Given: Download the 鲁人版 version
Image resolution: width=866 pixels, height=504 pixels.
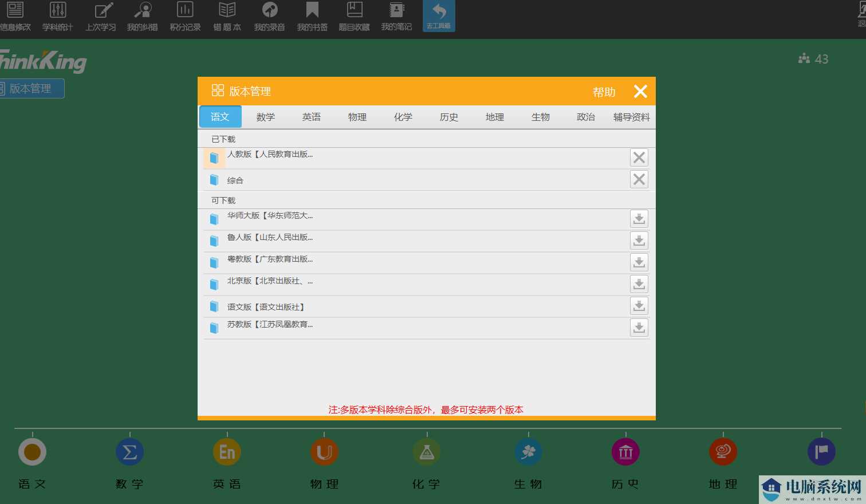Looking at the screenshot, I should click(639, 241).
